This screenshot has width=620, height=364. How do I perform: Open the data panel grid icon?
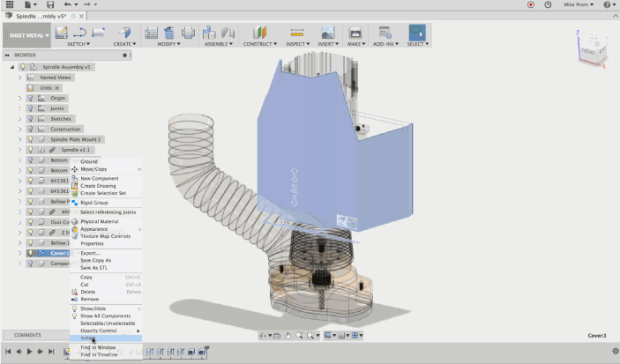(x=9, y=4)
